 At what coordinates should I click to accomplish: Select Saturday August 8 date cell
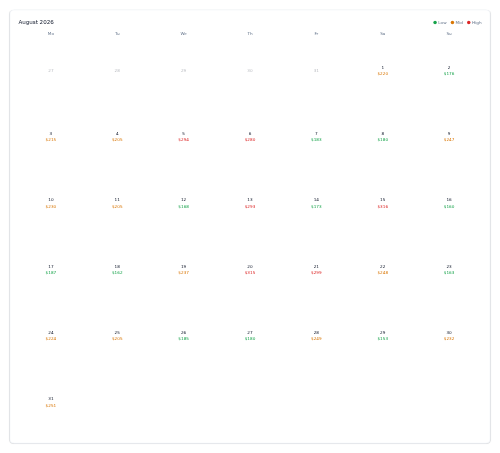click(383, 136)
